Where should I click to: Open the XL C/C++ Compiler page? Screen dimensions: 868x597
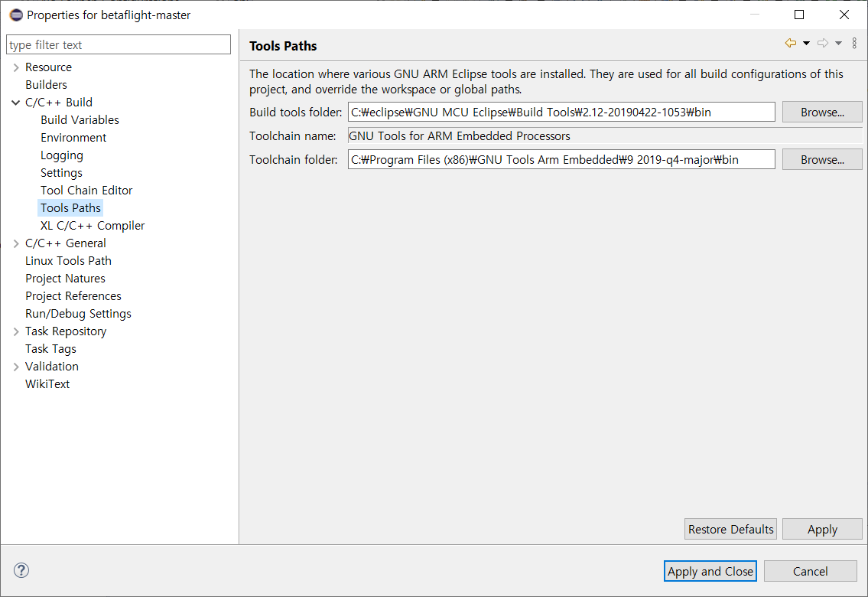click(x=93, y=226)
